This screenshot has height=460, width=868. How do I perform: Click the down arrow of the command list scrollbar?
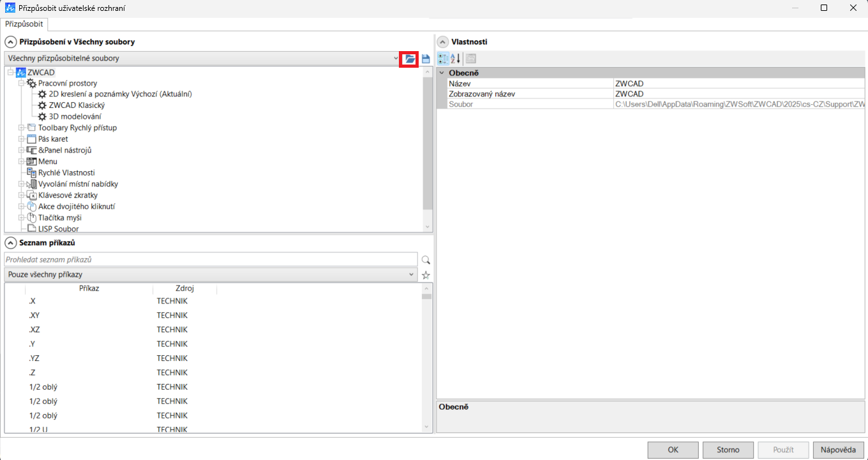click(x=427, y=425)
